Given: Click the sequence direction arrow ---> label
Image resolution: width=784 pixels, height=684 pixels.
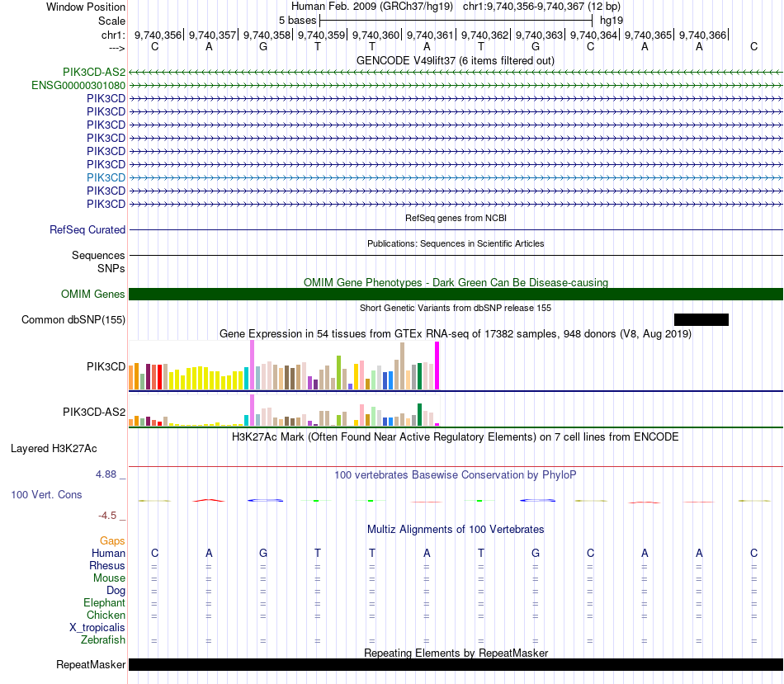Looking at the screenshot, I should click(117, 49).
